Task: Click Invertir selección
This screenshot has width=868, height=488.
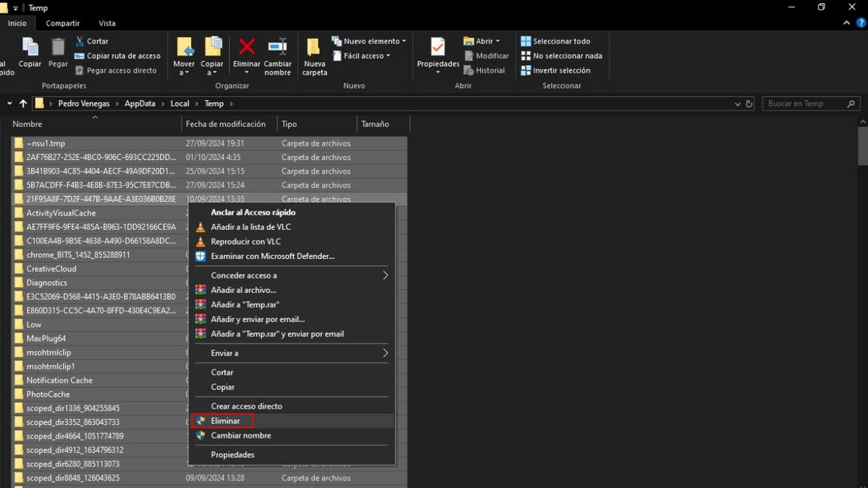Action: click(556, 70)
